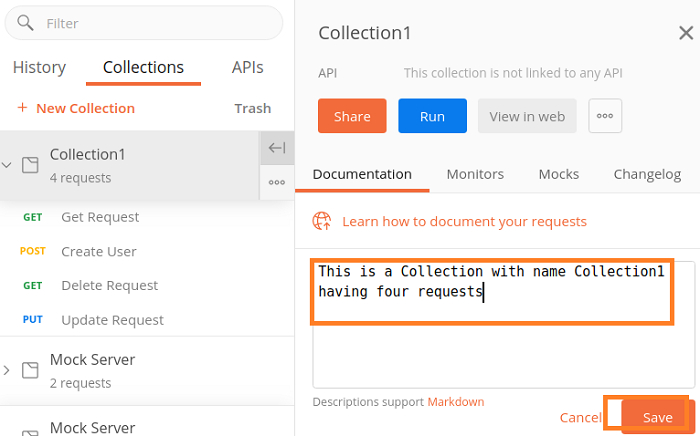Open Collection1 three-dot options menu in sidebar
The image size is (700, 436).
tap(277, 182)
